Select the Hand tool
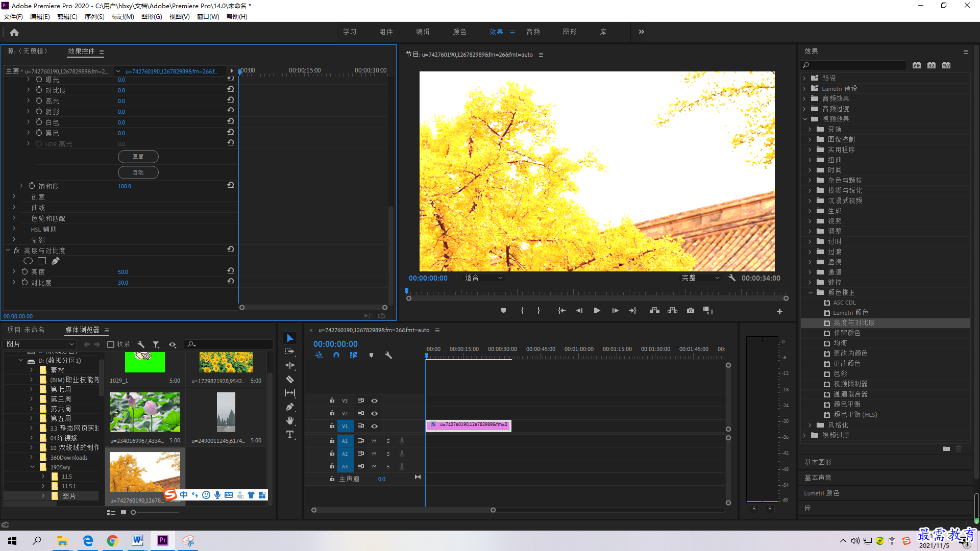The width and height of the screenshot is (980, 551). coord(290,420)
